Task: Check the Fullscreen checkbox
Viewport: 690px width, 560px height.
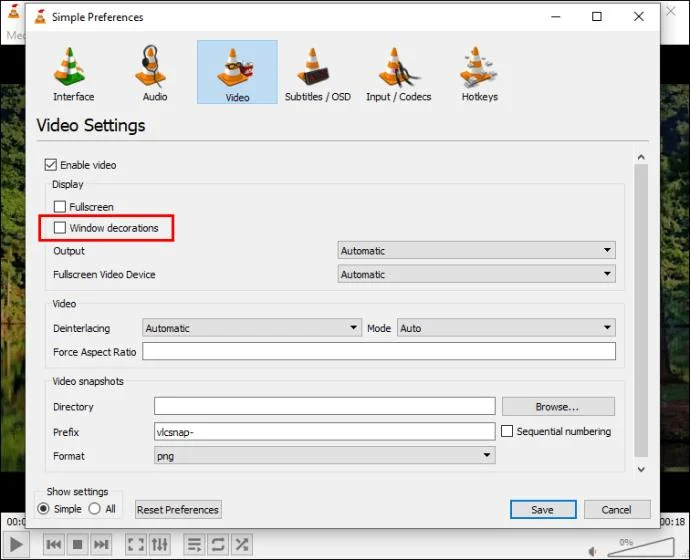Action: coord(60,207)
